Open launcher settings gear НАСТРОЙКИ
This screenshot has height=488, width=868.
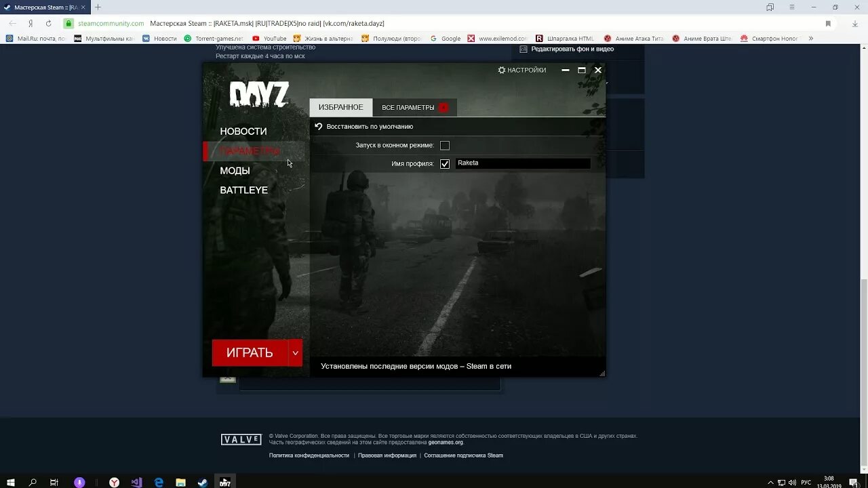[x=521, y=70]
